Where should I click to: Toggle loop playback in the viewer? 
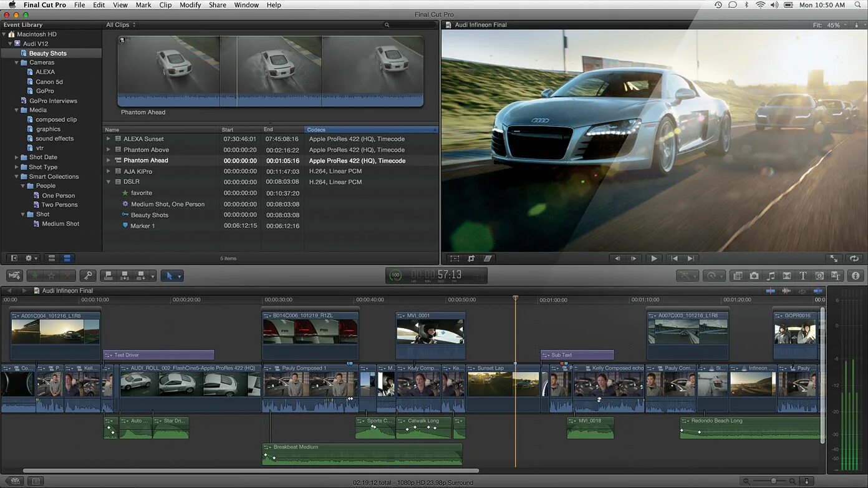click(854, 258)
